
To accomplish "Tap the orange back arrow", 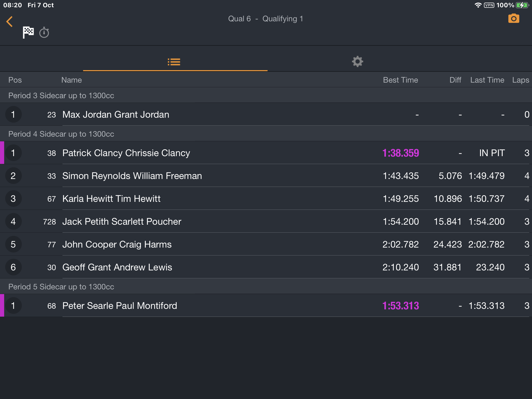I will pos(10,22).
